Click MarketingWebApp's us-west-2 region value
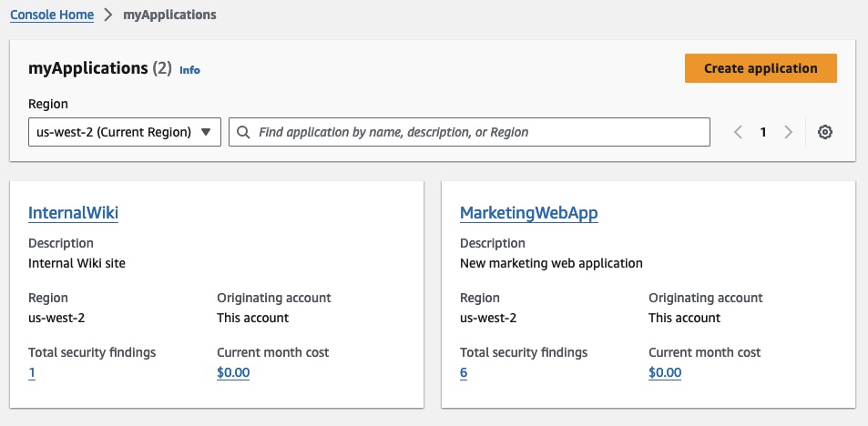This screenshot has width=868, height=426. (x=488, y=318)
